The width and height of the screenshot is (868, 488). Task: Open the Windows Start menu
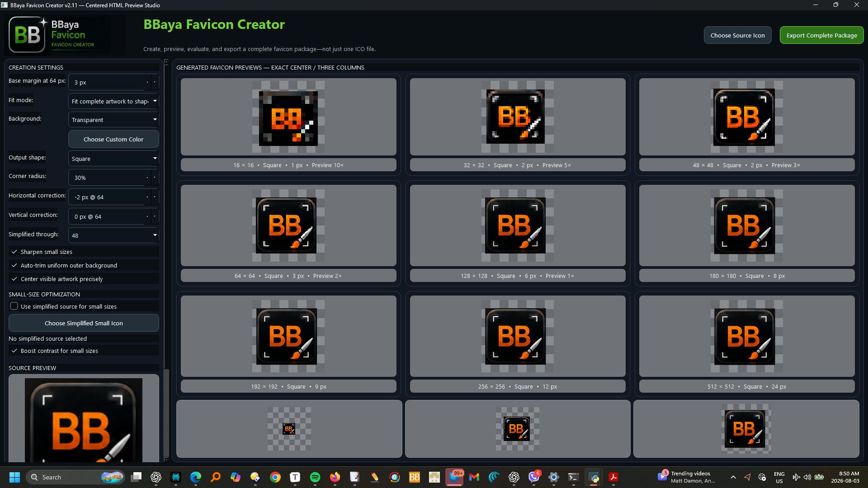pos(14,477)
